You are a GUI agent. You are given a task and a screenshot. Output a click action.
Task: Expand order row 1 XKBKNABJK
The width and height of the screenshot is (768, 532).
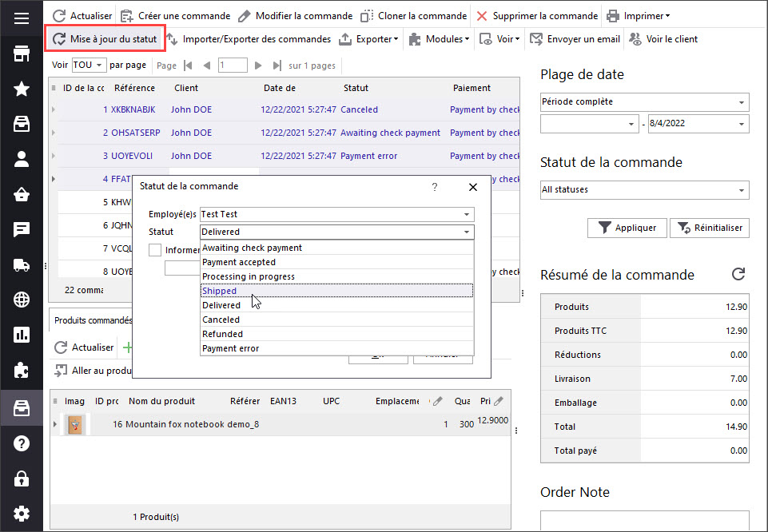point(54,109)
